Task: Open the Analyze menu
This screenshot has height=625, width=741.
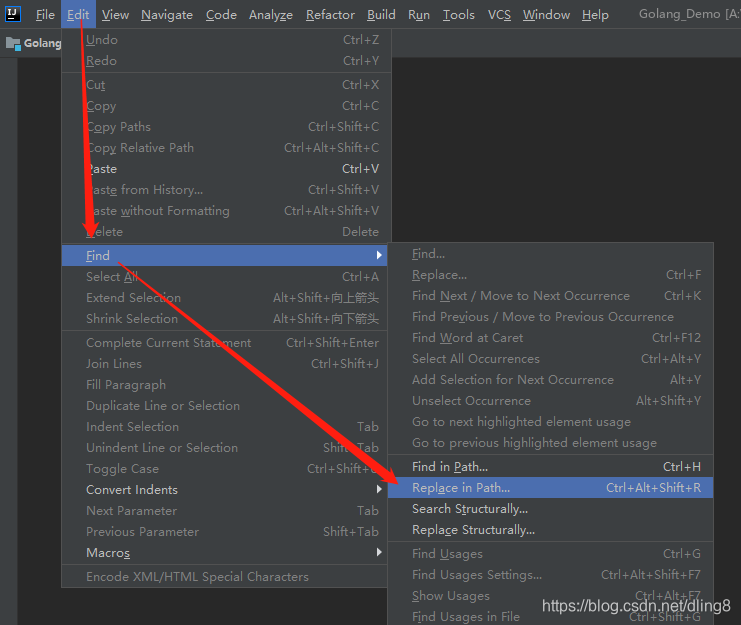Action: pyautogui.click(x=270, y=15)
